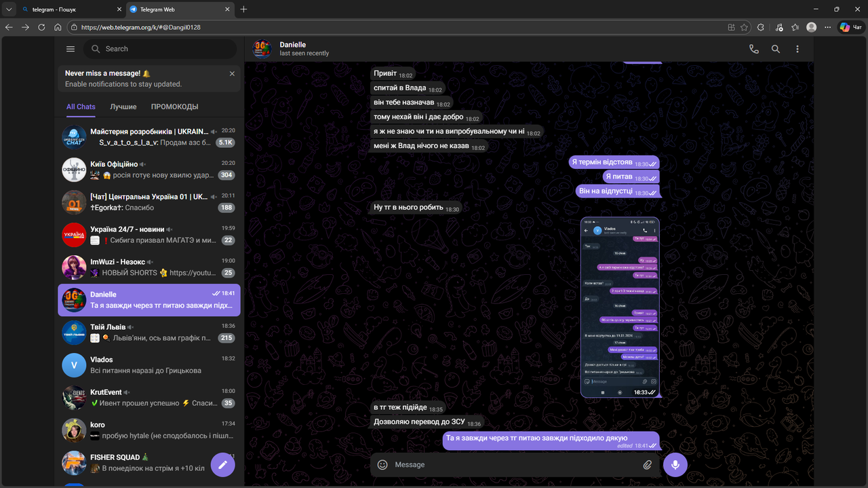Select the Лучшие folder tab
This screenshot has width=868, height=488.
tap(123, 107)
